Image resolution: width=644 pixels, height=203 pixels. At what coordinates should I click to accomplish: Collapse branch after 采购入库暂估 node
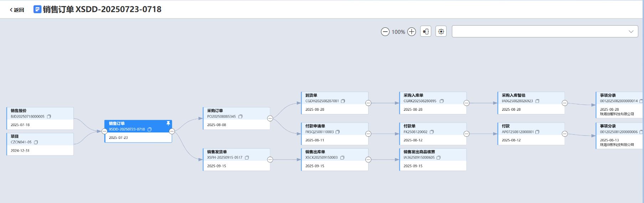[565, 103]
